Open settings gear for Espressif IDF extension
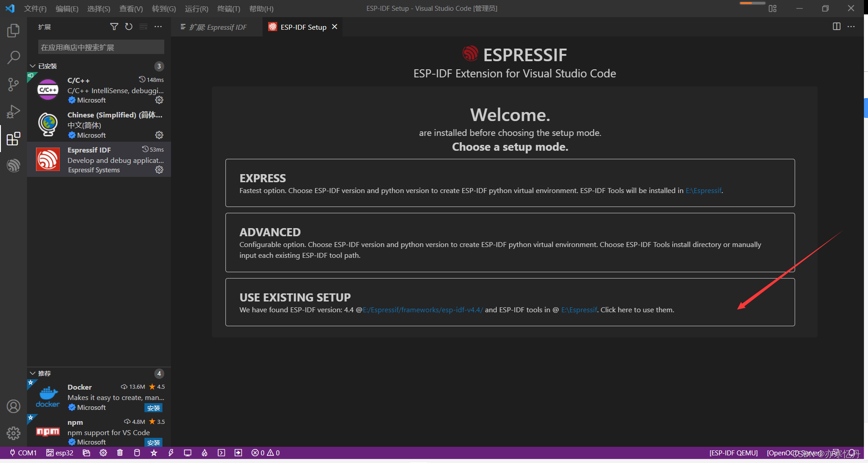The height and width of the screenshot is (463, 868). coord(159,170)
